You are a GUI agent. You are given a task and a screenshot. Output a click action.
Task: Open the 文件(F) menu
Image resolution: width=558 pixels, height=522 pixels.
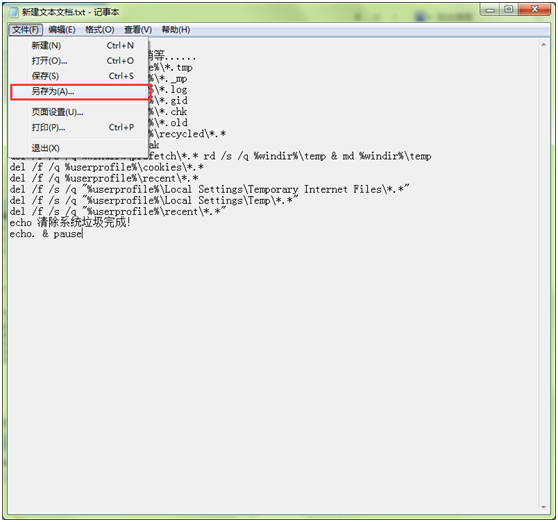coord(26,30)
